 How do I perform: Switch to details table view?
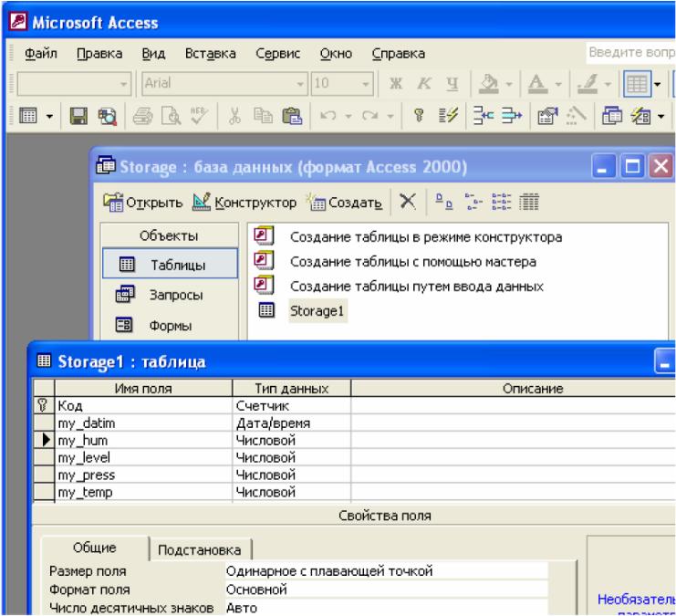(x=529, y=202)
